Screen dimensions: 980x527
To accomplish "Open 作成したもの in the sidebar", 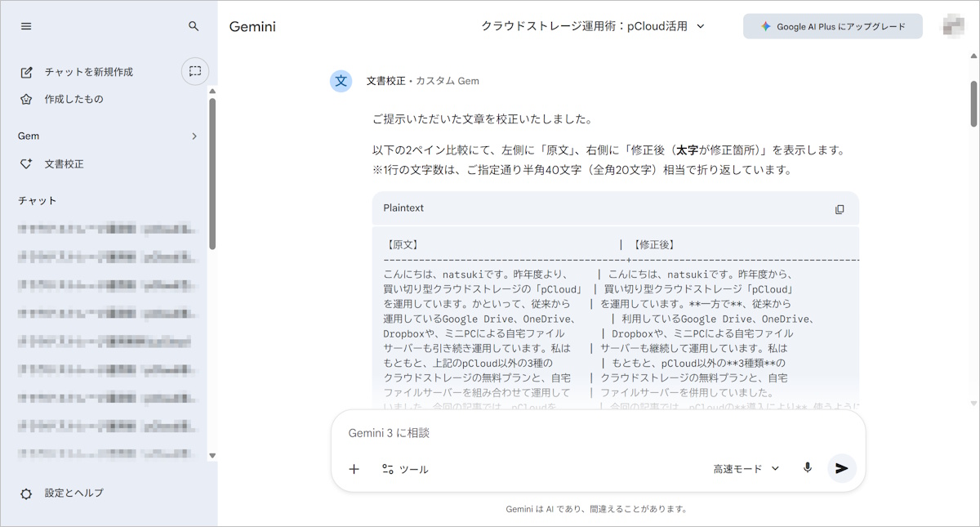I will pyautogui.click(x=73, y=99).
